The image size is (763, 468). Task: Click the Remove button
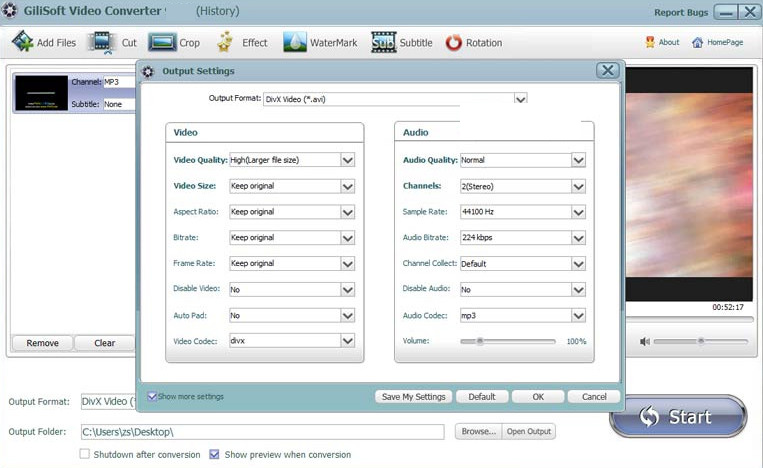[42, 343]
